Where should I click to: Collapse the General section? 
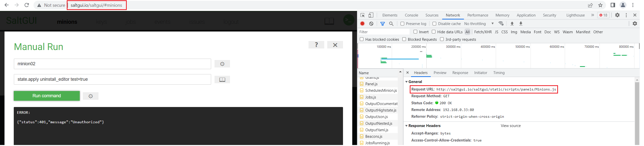[406, 82]
